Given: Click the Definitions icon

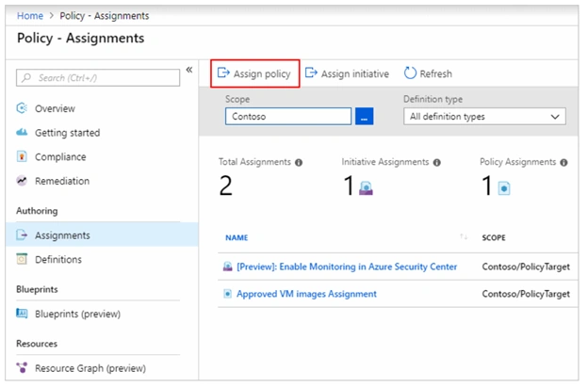Looking at the screenshot, I should 22,259.
